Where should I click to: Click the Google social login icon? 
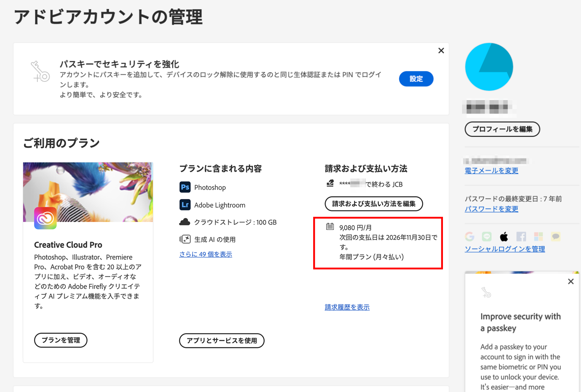pyautogui.click(x=469, y=236)
